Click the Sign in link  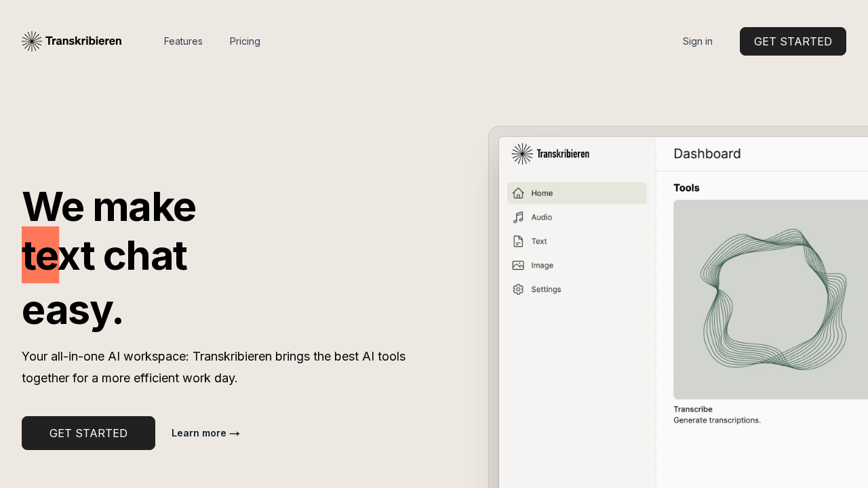[697, 41]
